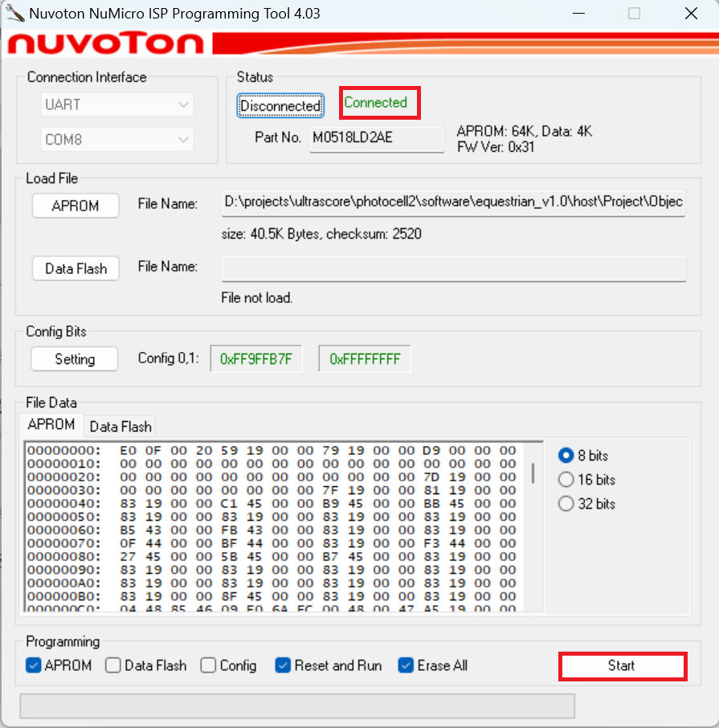Disable the Reset and Run option

tap(283, 665)
